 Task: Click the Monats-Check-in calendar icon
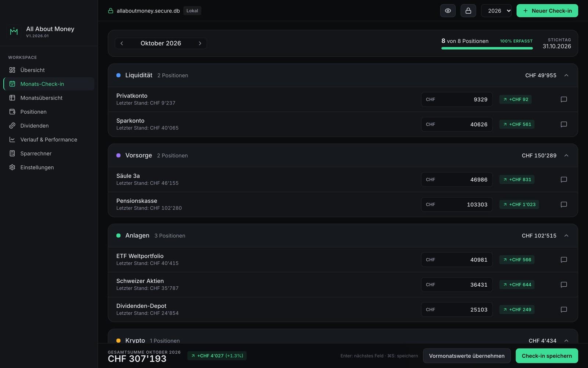click(12, 84)
